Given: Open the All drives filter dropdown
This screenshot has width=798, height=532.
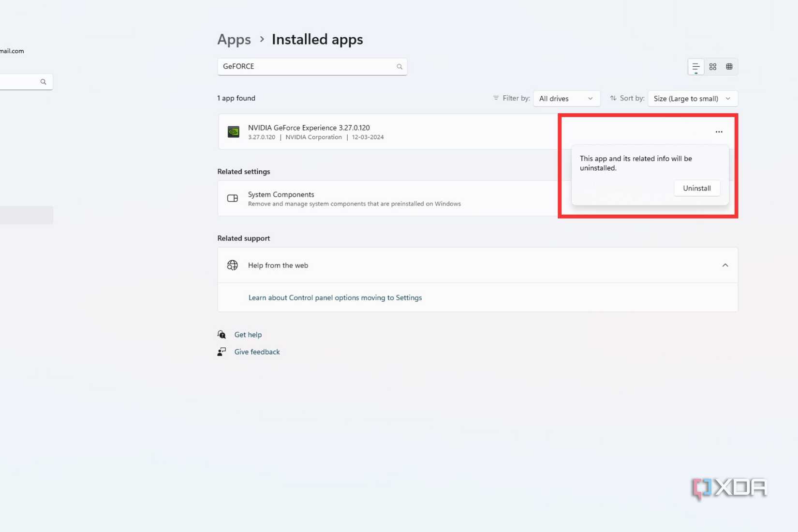Looking at the screenshot, I should pyautogui.click(x=566, y=99).
